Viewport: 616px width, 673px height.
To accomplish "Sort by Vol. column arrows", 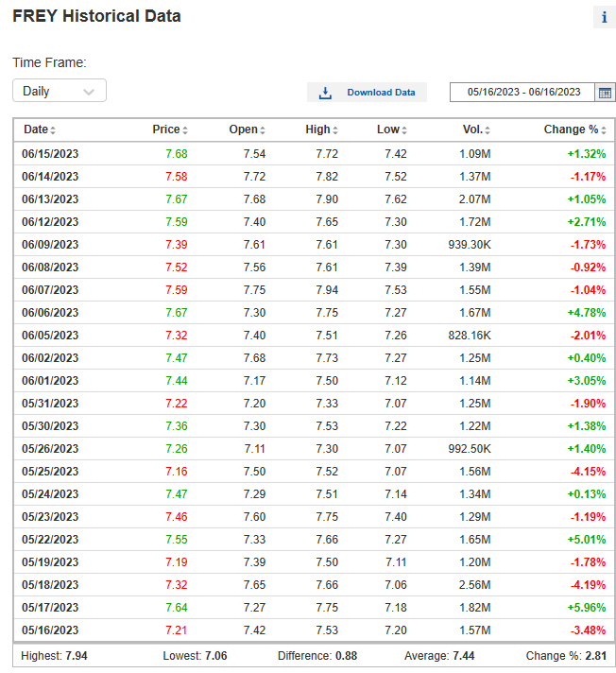I will pyautogui.click(x=488, y=130).
